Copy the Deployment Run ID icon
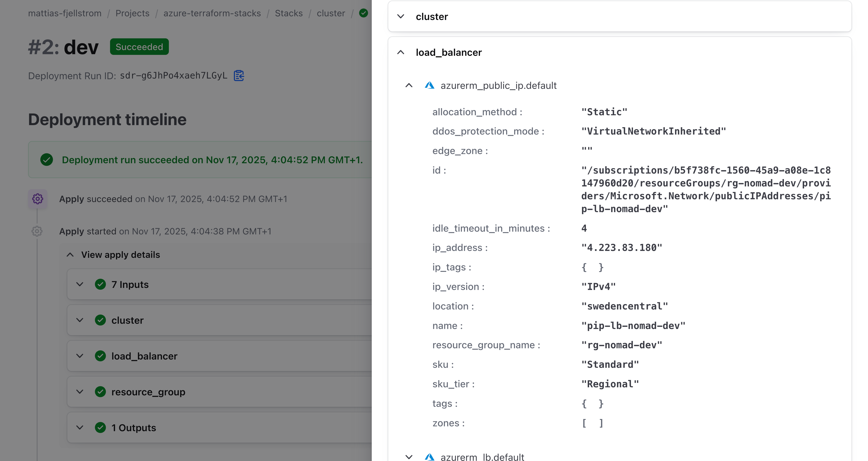The image size is (868, 461). 238,76
